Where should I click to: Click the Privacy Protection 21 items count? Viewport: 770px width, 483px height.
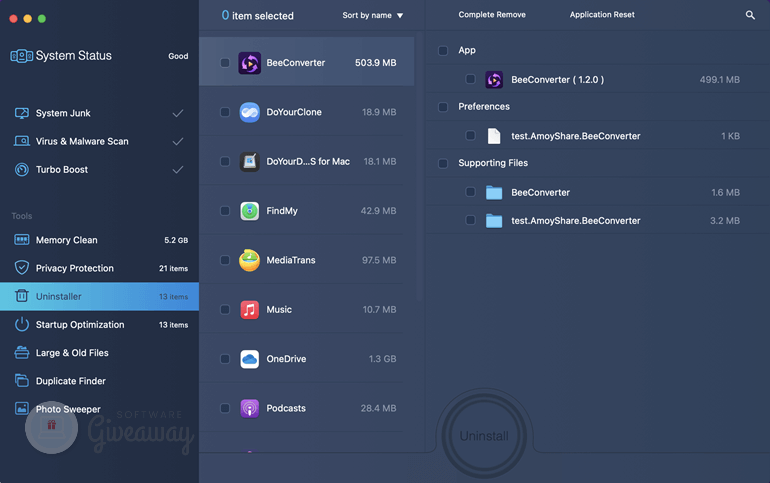point(173,268)
